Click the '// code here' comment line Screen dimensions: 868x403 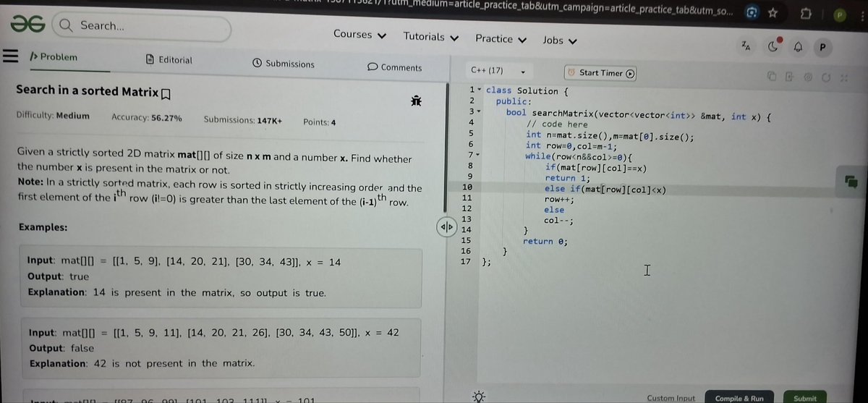(556, 124)
